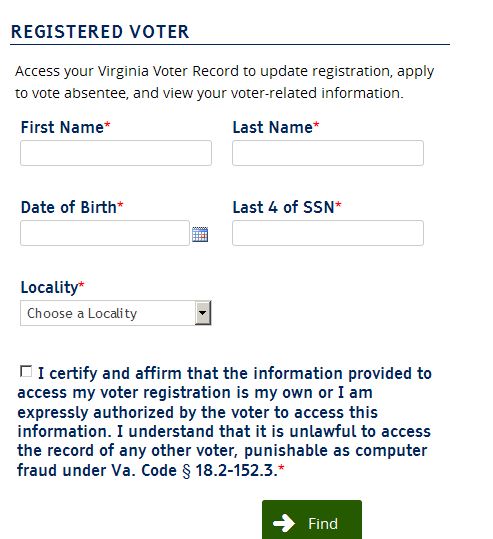493x539 pixels.
Task: Click the Find button
Action: (312, 521)
